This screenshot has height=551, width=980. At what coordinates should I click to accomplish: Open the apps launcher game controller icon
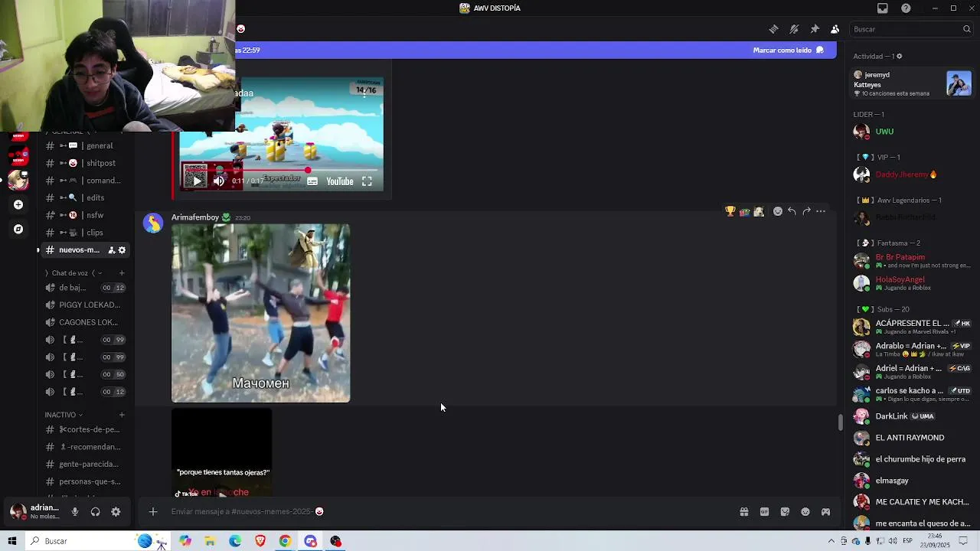825,512
